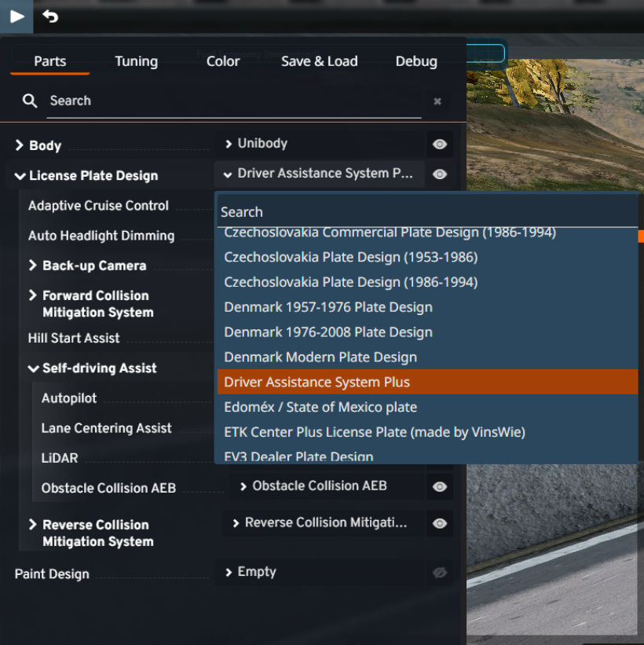Screen dimensions: 644x645
Task: Clear the parts search with X icon
Action: click(437, 101)
